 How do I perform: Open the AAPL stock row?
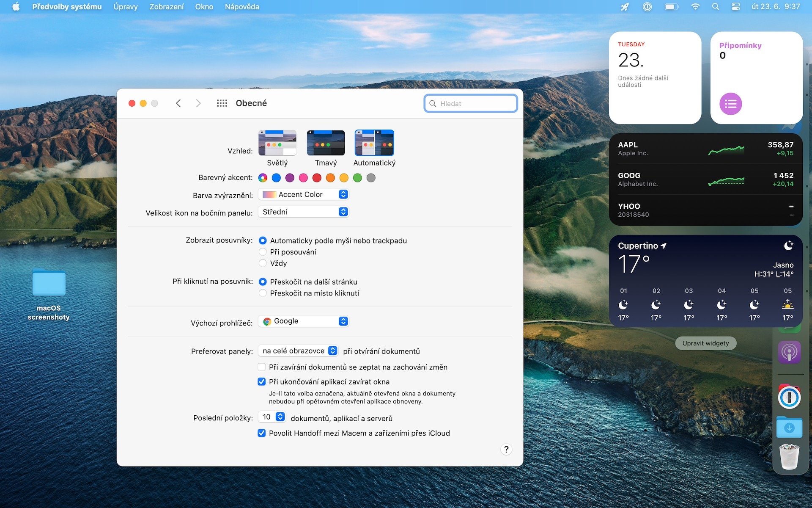pos(705,149)
